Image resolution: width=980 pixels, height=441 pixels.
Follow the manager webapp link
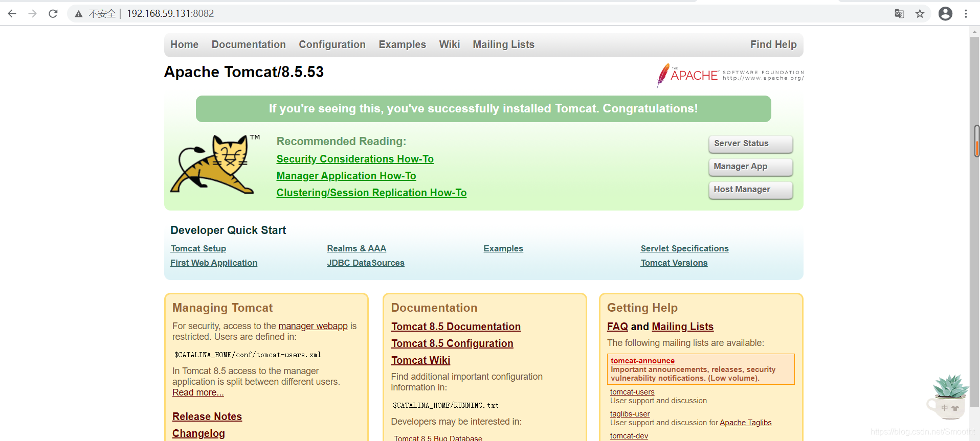(x=313, y=326)
